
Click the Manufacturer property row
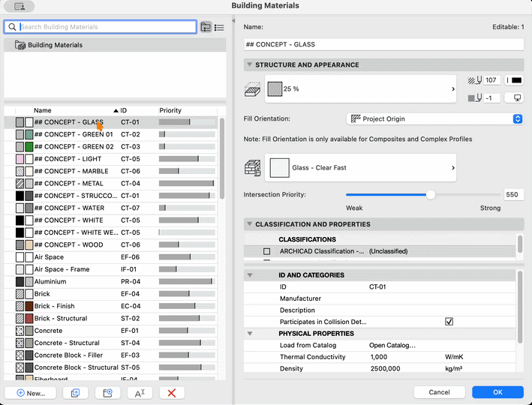tap(380, 298)
